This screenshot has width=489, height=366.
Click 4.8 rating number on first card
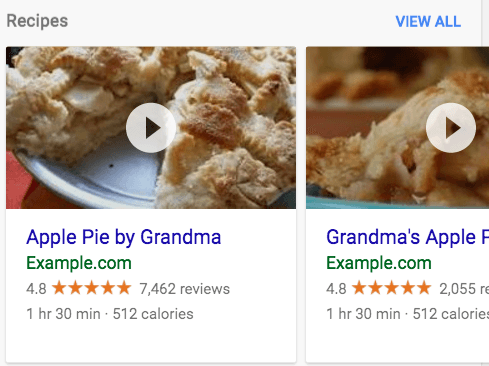pyautogui.click(x=36, y=289)
